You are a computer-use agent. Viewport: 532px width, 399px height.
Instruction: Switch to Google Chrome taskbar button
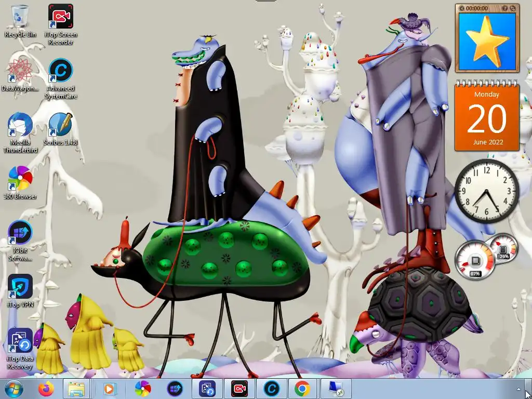302,389
